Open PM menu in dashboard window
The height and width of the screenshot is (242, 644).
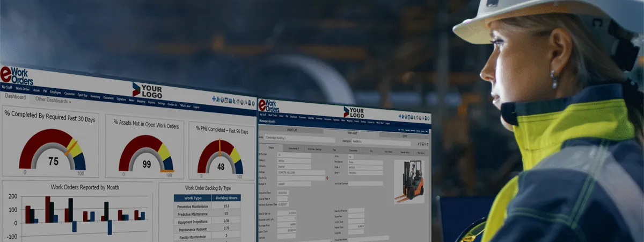pos(45,91)
